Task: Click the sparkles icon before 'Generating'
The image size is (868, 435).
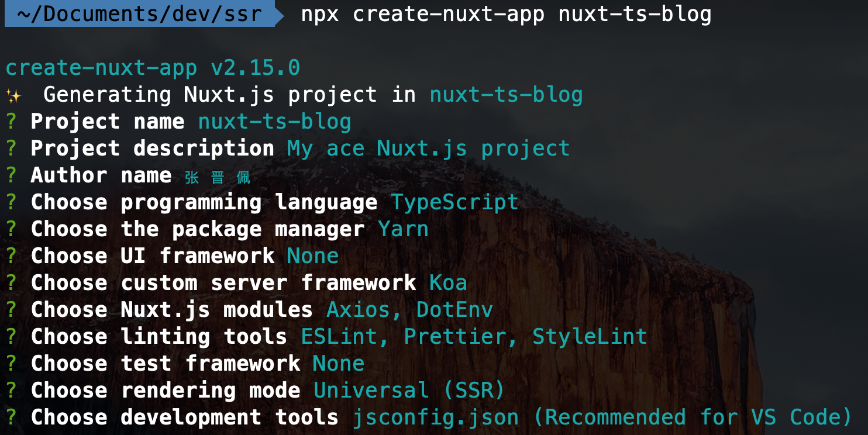Action: click(x=13, y=95)
